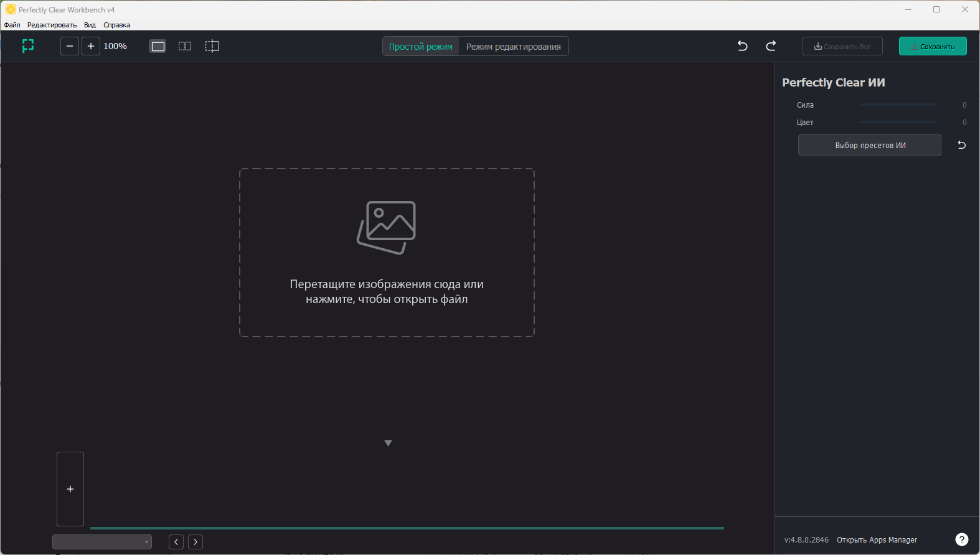Viewport: 980px width, 555px height.
Task: Redo the last action
Action: pos(771,46)
